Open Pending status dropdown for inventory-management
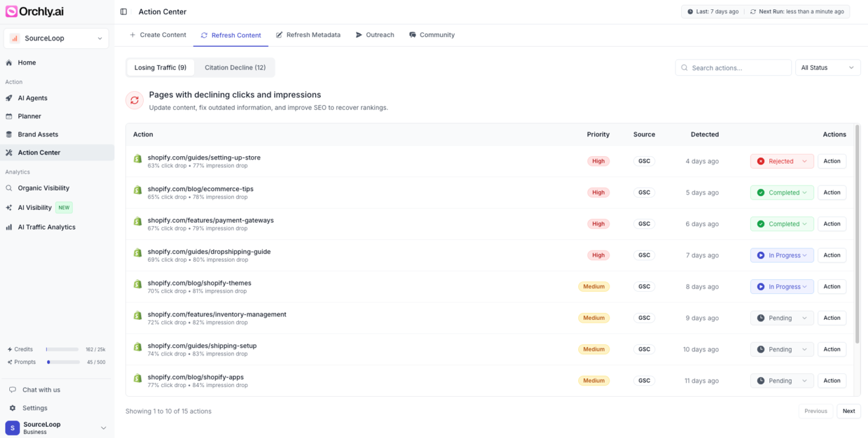The height and width of the screenshot is (438, 868). pyautogui.click(x=782, y=318)
